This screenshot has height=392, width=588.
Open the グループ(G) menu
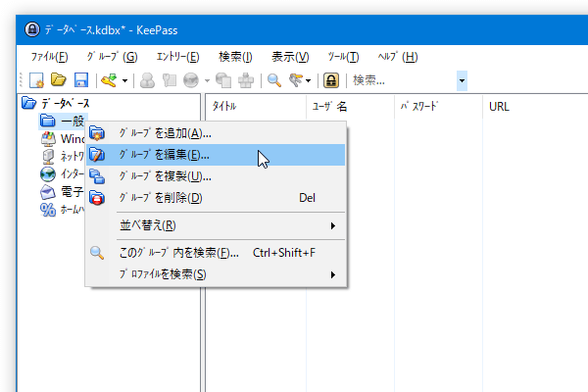112,57
